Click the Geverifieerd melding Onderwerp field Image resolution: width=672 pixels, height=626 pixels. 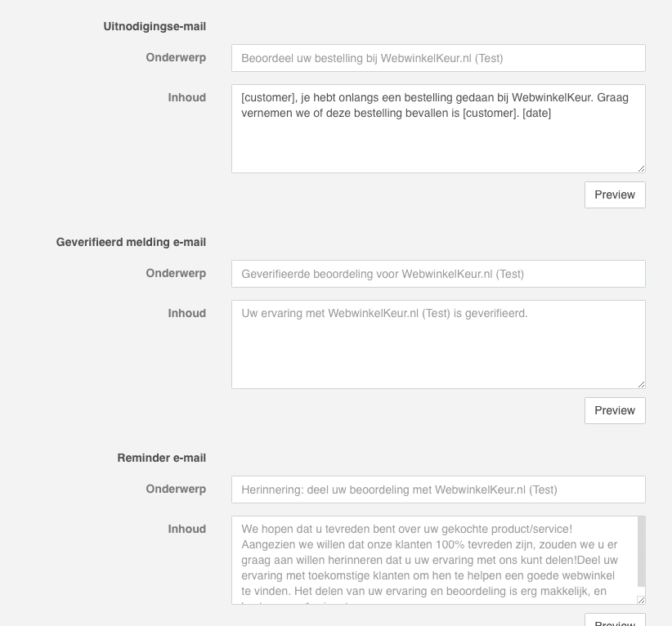[438, 274]
